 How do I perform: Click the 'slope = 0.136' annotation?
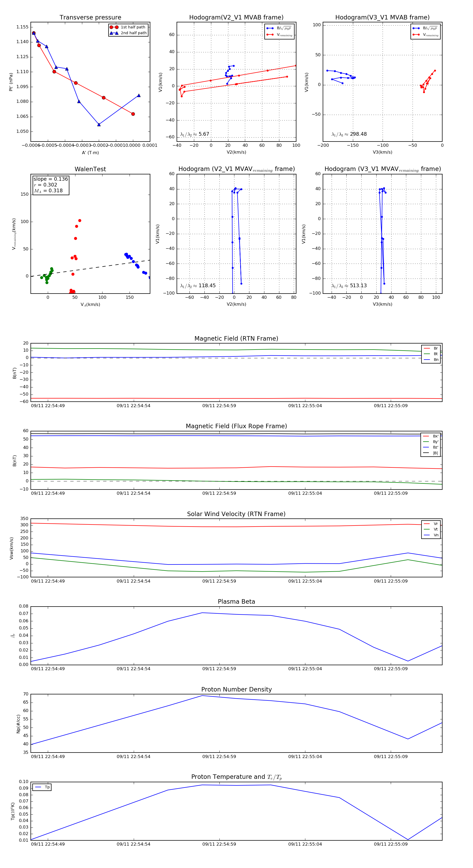tap(50, 179)
